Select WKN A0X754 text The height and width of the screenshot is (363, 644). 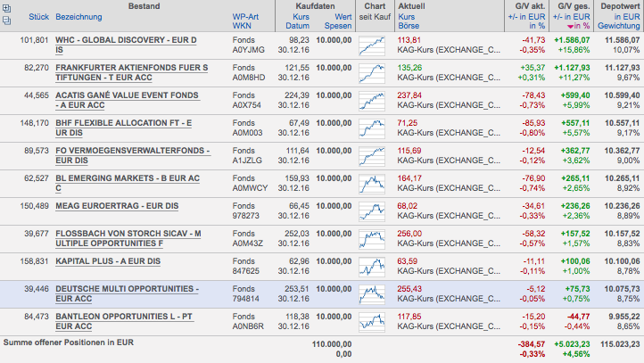(x=246, y=105)
